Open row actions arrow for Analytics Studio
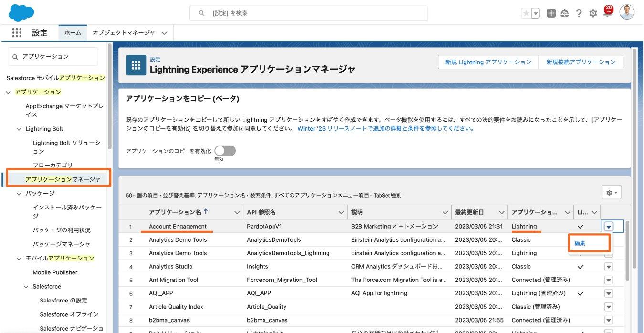 (609, 267)
